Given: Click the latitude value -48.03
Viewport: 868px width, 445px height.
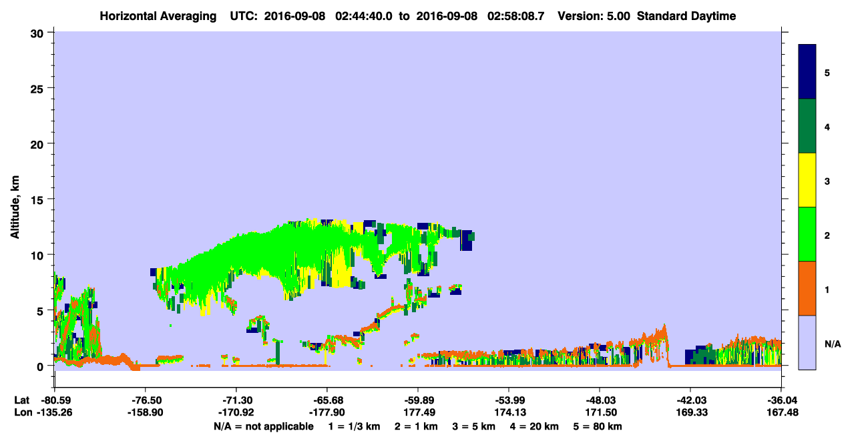Looking at the screenshot, I should [600, 400].
